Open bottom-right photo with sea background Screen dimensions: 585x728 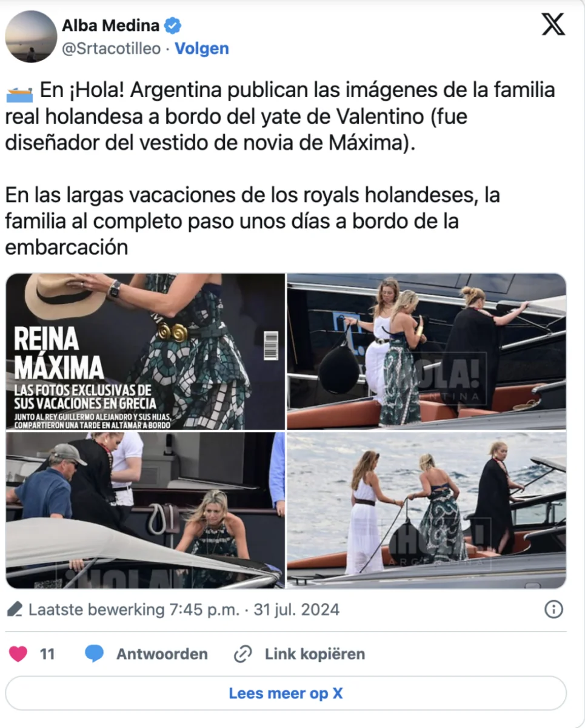pos(426,510)
